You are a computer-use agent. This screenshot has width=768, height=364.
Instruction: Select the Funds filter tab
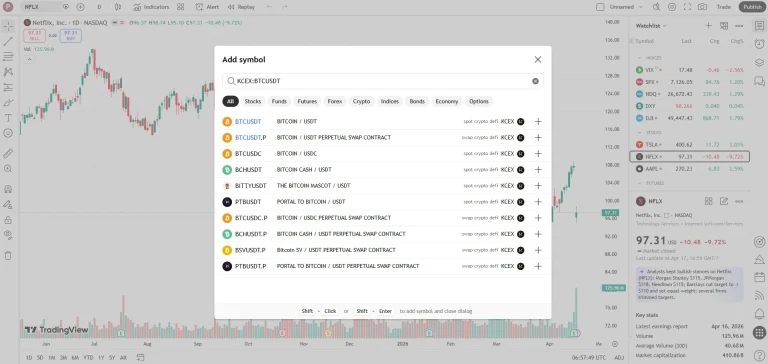279,101
